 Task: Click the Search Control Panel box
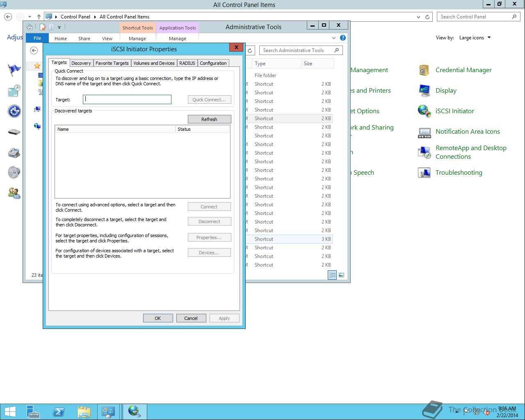tap(479, 17)
